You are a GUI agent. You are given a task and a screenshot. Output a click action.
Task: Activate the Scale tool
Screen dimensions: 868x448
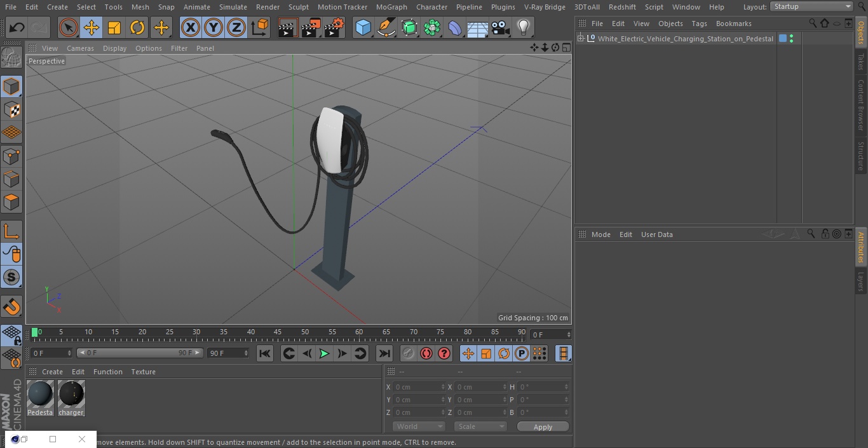click(114, 27)
